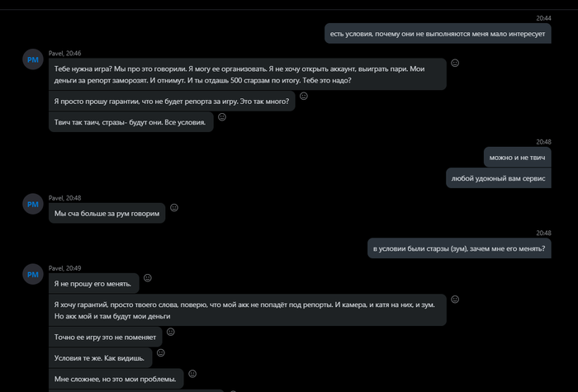Viewport: 578px width, 392px height.
Task: Click PM avatar next to the 20:49 message group
Action: [33, 274]
